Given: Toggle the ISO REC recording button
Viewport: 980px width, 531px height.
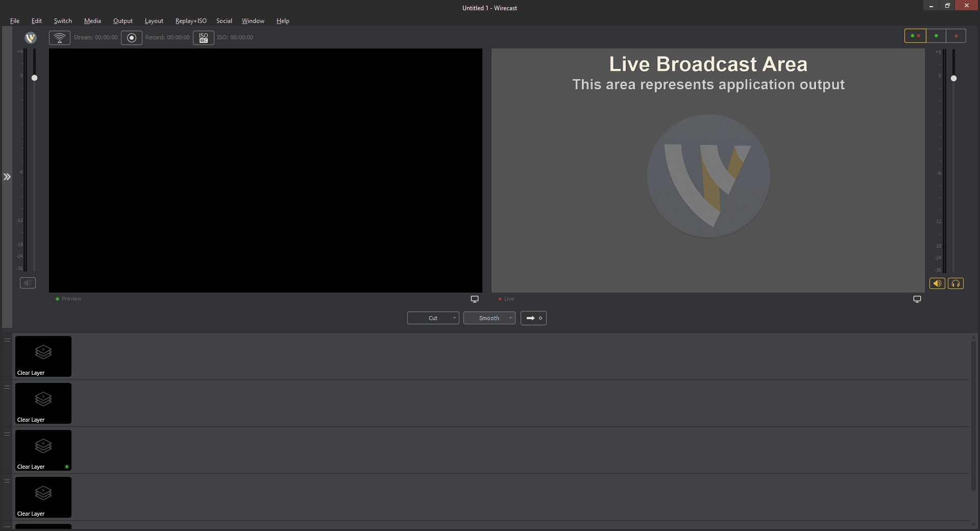Looking at the screenshot, I should 204,38.
